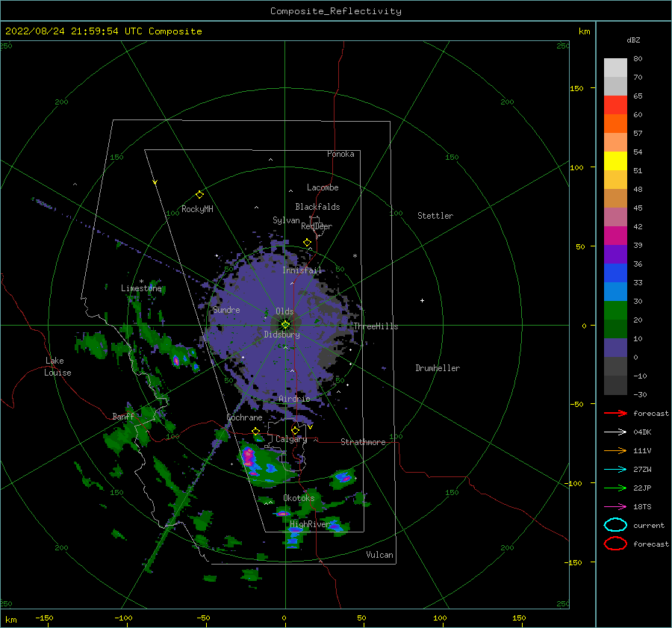Click the white asterisk above Limestone

point(141,282)
